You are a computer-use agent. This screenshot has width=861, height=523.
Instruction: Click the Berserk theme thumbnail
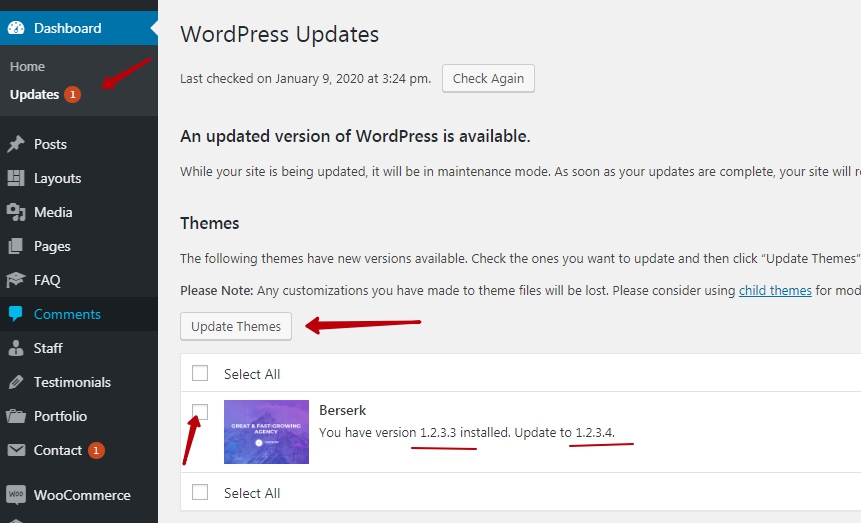[266, 432]
